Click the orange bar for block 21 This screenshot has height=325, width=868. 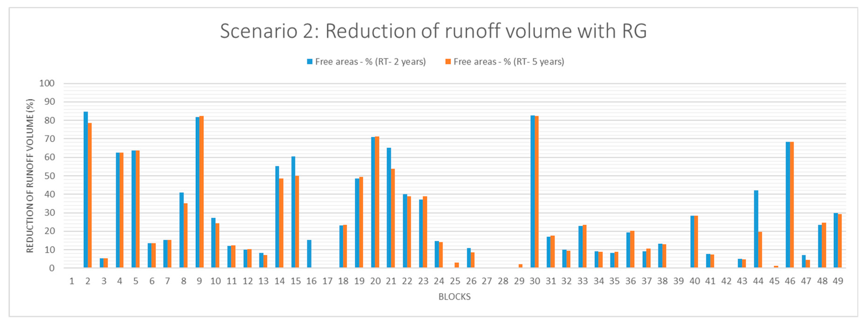pyautogui.click(x=393, y=218)
